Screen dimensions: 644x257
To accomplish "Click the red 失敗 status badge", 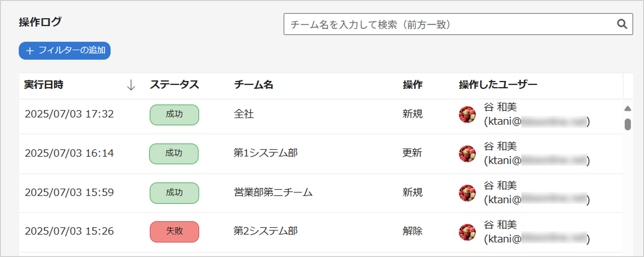I will pyautogui.click(x=174, y=232).
